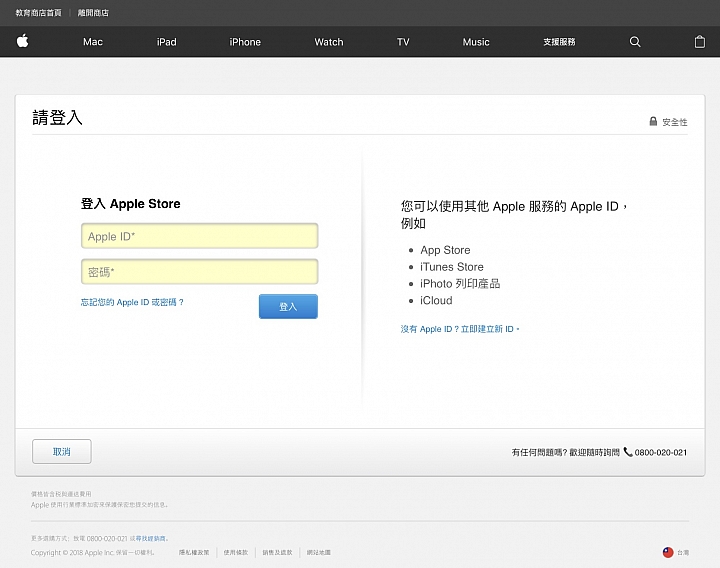The height and width of the screenshot is (568, 720).
Task: Click the Taiwan flag region icon
Action: (x=668, y=552)
